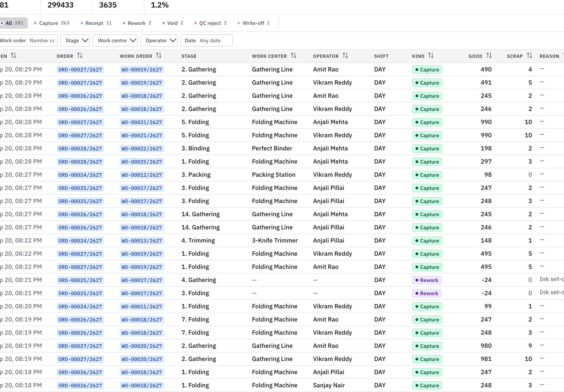Open the Operator filter dropdown
Image resolution: width=564 pixels, height=392 pixels.
[159, 41]
